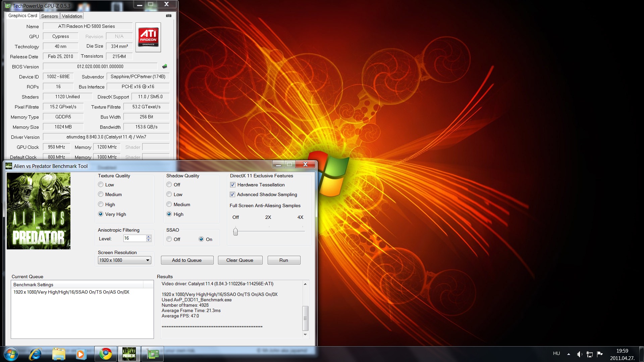Viewport: 644px width, 362px height.
Task: Switch to the Sensors tab
Action: click(x=50, y=16)
